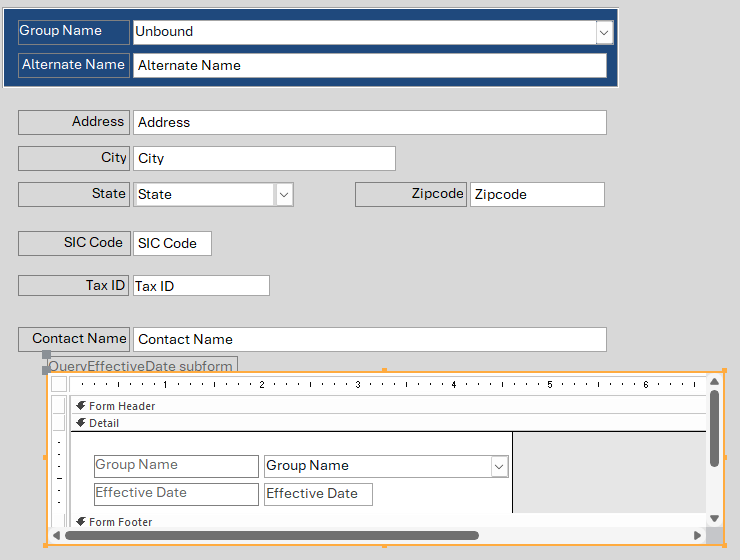Select the Address text box
The width and height of the screenshot is (740, 560).
[370, 123]
